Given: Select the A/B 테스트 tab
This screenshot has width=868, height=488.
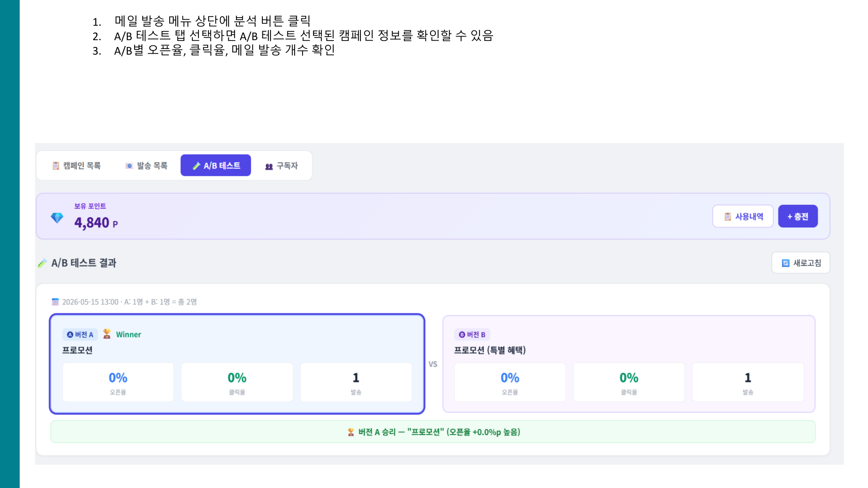Looking at the screenshot, I should click(216, 165).
